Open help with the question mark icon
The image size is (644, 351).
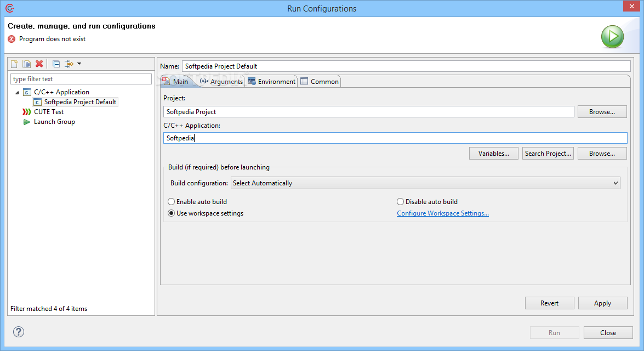(x=19, y=332)
